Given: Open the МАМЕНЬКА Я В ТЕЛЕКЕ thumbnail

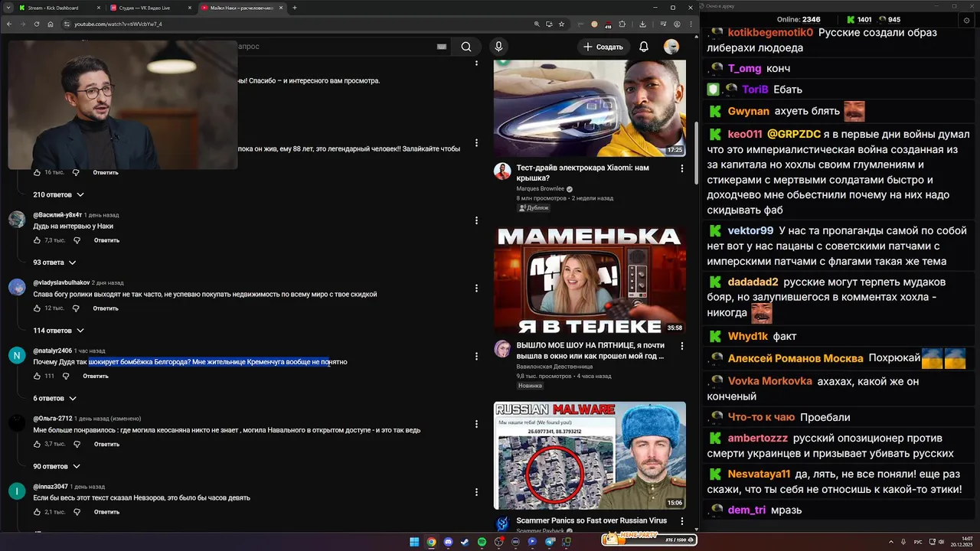Looking at the screenshot, I should (x=590, y=280).
